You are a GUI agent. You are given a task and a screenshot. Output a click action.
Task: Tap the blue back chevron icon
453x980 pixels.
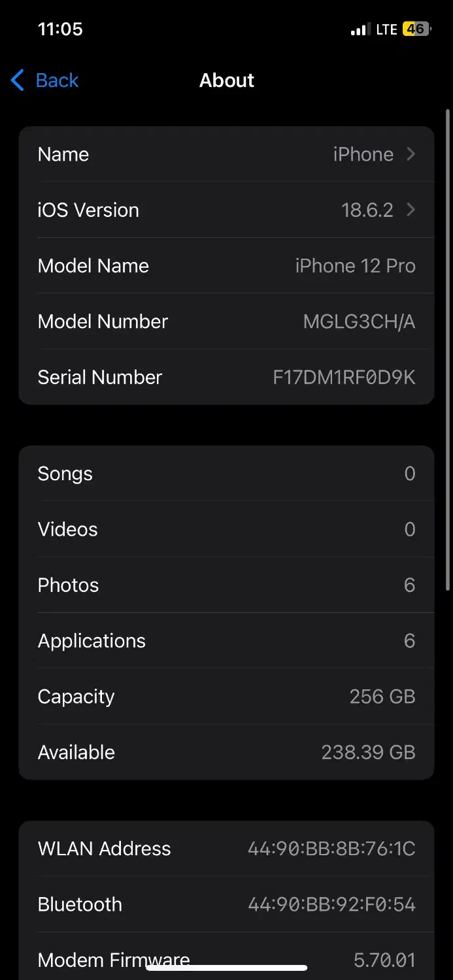coord(18,81)
